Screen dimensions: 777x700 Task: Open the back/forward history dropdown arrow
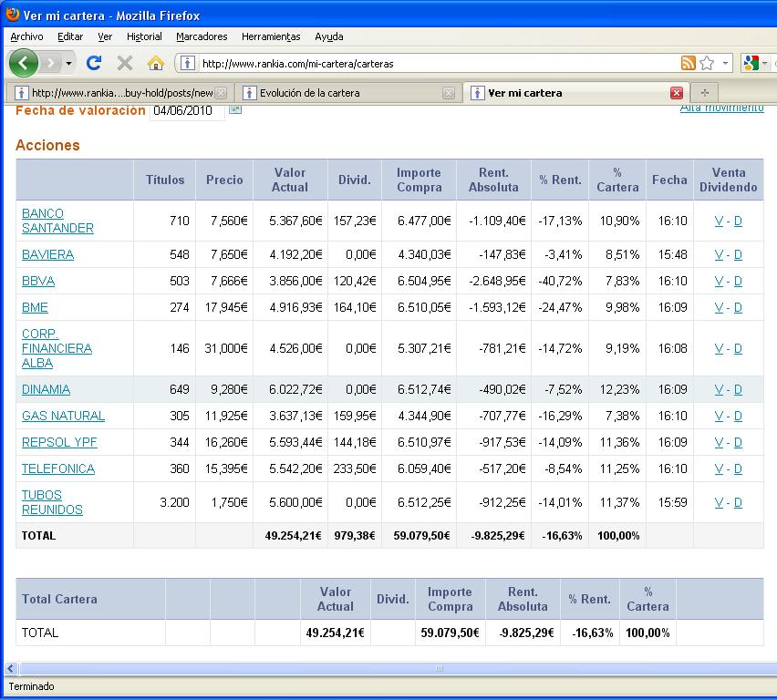coord(68,64)
